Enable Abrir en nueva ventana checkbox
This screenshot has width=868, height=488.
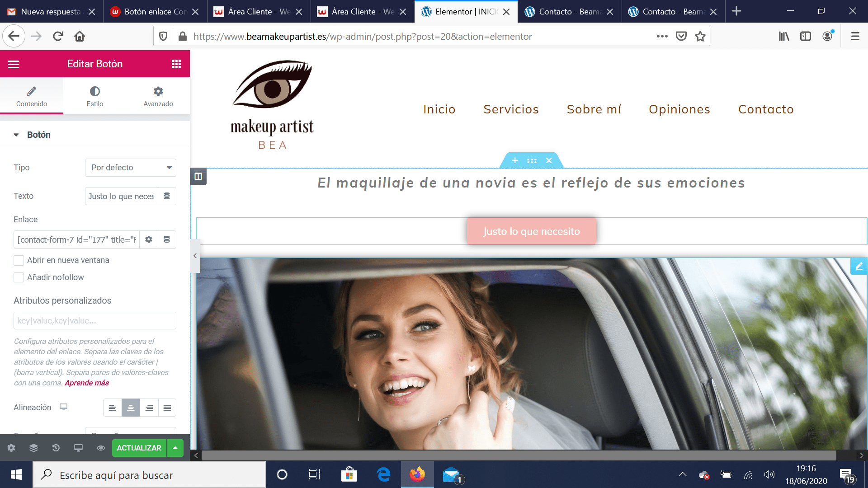point(19,260)
